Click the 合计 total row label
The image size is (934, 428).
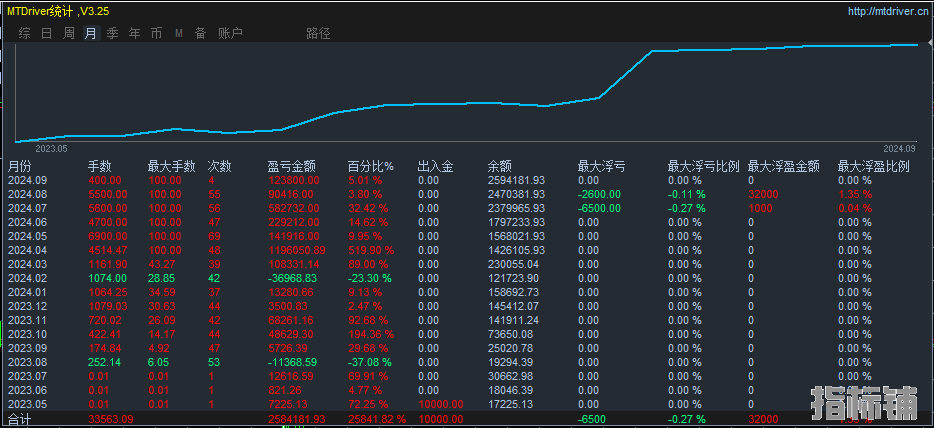pyautogui.click(x=20, y=419)
